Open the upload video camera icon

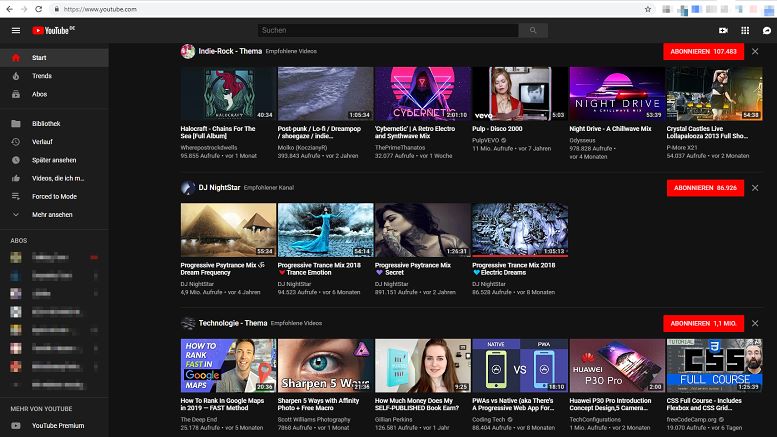[723, 31]
